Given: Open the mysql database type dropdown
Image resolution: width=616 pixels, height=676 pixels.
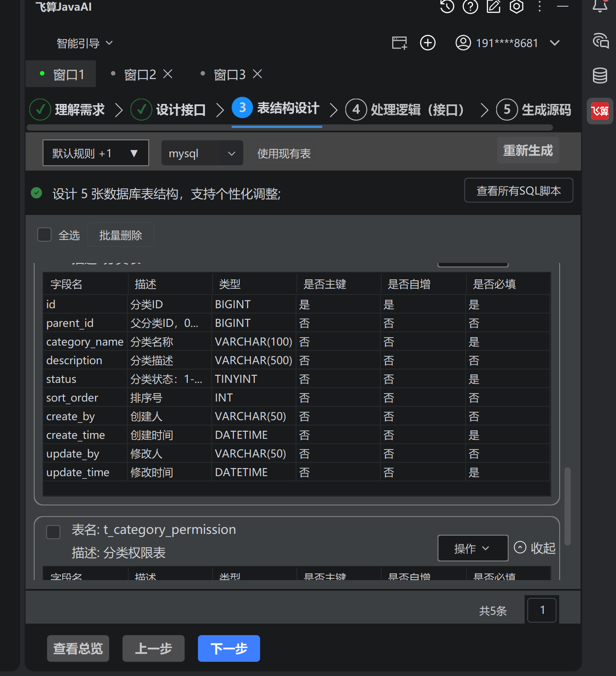Looking at the screenshot, I should click(202, 153).
